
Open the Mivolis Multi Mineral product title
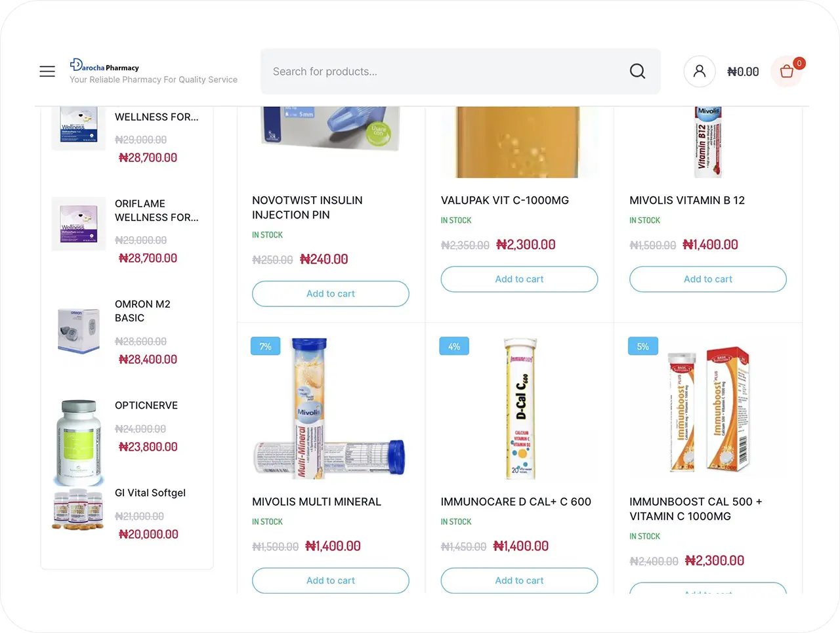(x=316, y=502)
